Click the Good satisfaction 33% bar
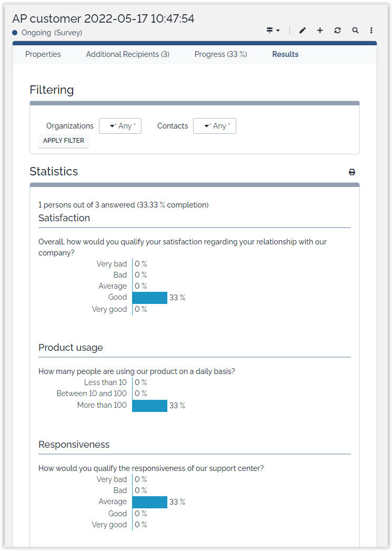This screenshot has height=551, width=392. pyautogui.click(x=150, y=298)
